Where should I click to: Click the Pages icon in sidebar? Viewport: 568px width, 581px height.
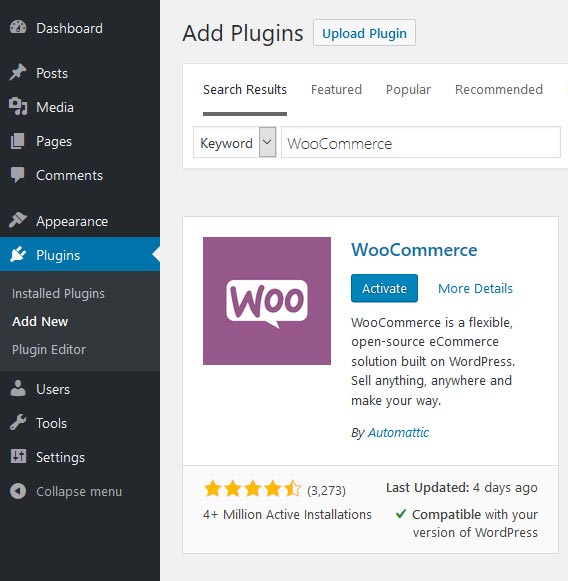(x=17, y=141)
